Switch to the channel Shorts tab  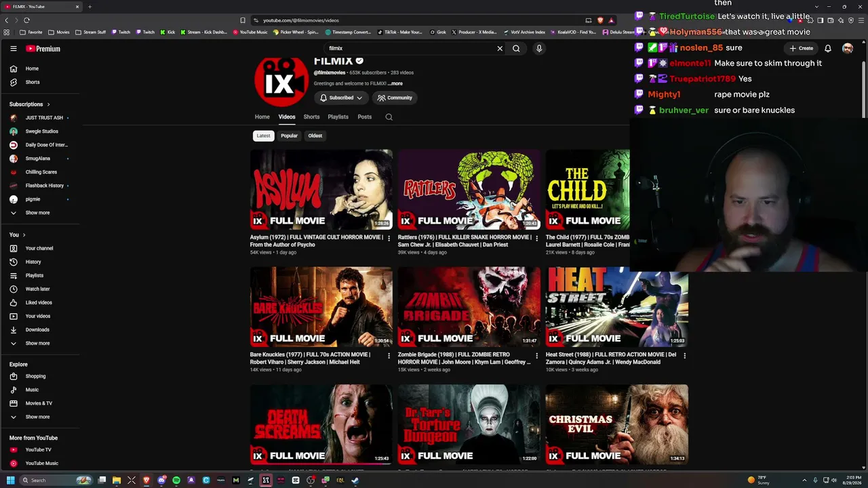coord(311,117)
